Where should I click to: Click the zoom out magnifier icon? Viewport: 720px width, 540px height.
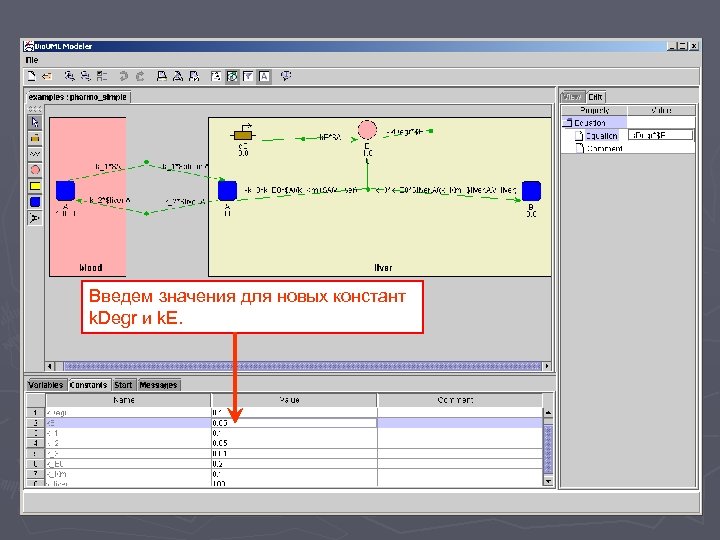point(85,76)
